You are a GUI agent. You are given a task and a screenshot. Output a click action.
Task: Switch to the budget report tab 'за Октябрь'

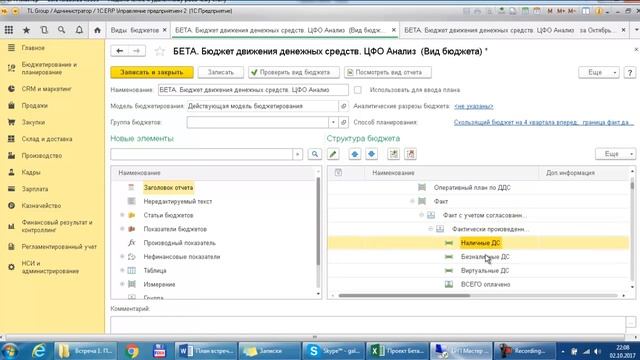coord(508,30)
